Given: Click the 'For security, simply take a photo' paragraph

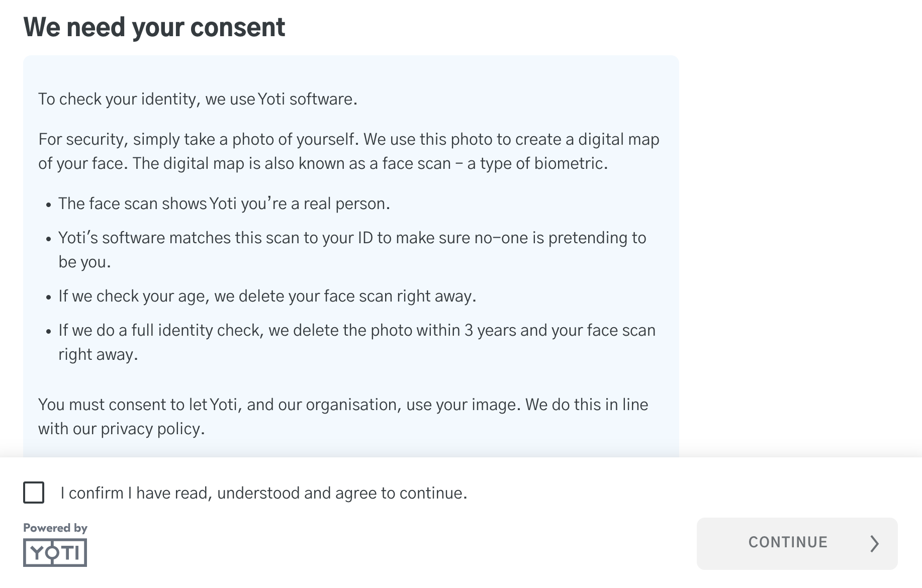Looking at the screenshot, I should (x=348, y=151).
